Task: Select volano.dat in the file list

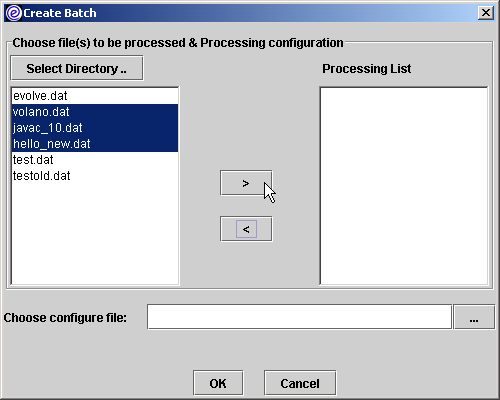Action: [95, 112]
